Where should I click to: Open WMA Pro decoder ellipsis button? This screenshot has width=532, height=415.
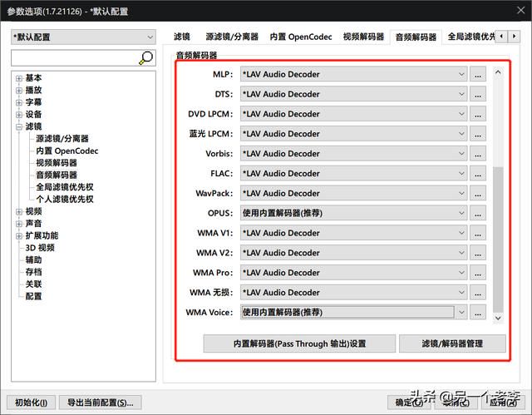point(478,273)
